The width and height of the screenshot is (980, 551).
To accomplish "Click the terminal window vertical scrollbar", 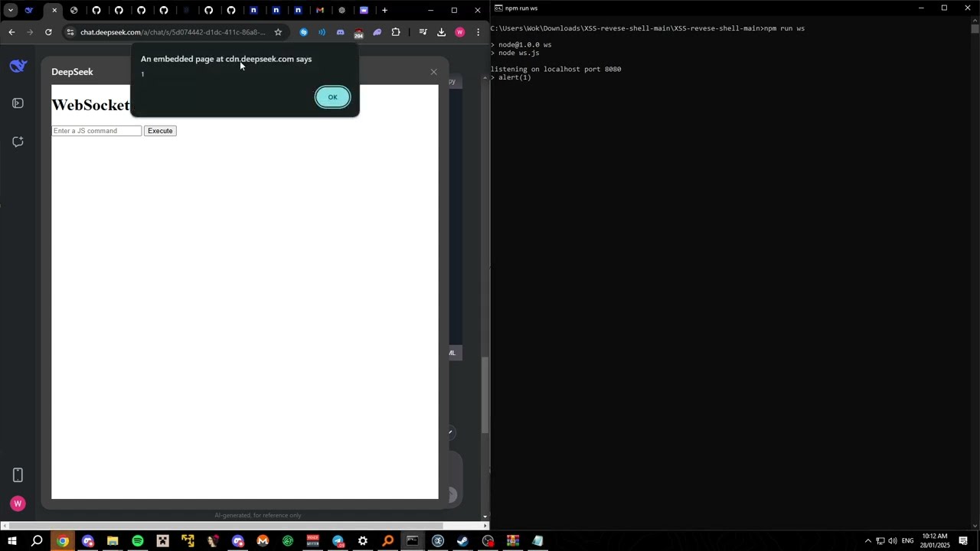I will coord(975,28).
